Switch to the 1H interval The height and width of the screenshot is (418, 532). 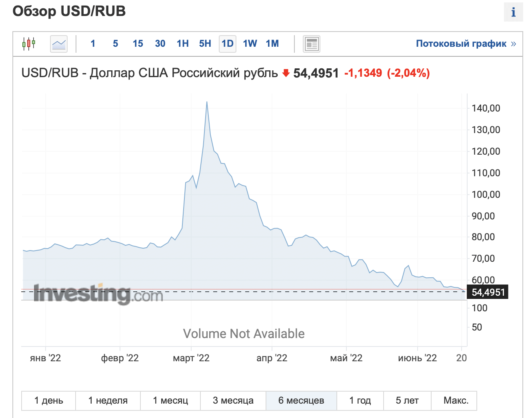coord(183,44)
